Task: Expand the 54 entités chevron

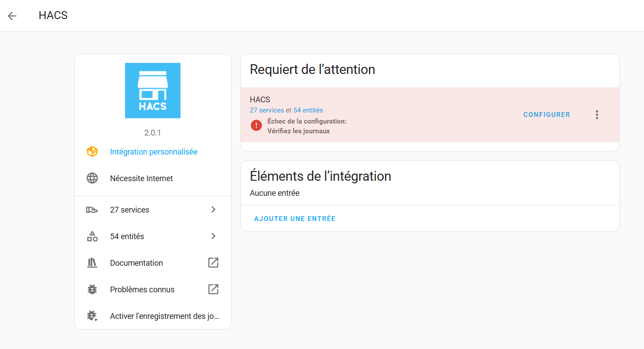Action: click(213, 236)
